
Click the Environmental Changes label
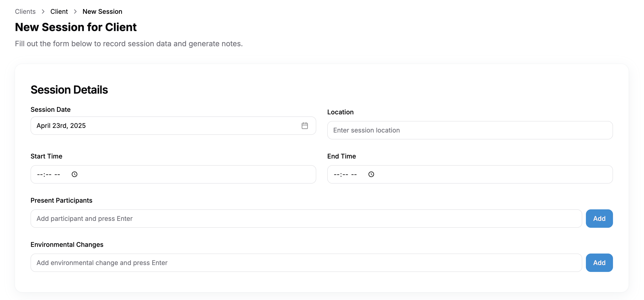[x=67, y=244]
